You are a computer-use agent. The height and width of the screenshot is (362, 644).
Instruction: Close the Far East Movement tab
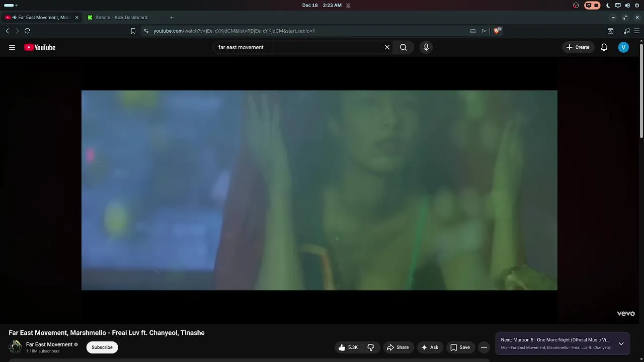pyautogui.click(x=76, y=17)
